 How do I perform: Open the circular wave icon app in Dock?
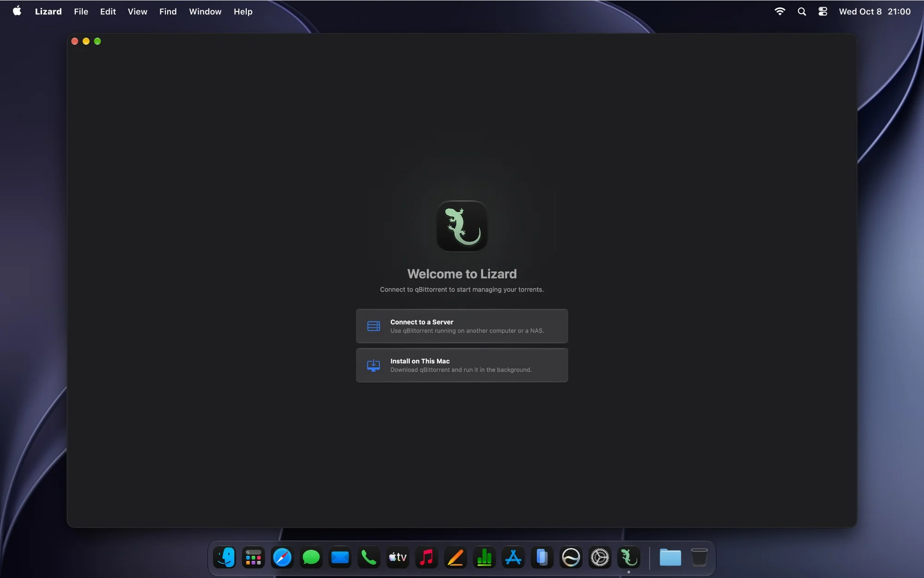click(x=571, y=558)
